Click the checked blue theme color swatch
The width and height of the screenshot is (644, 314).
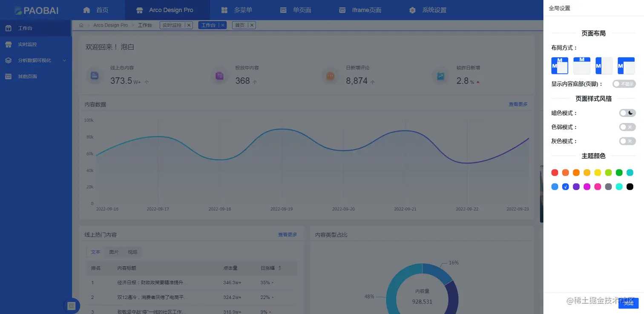[x=565, y=186]
